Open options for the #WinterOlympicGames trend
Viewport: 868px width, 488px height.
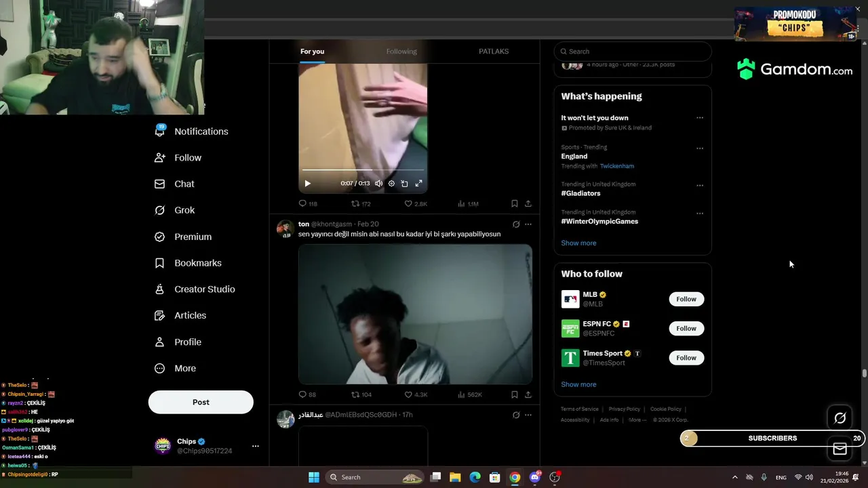coord(700,213)
